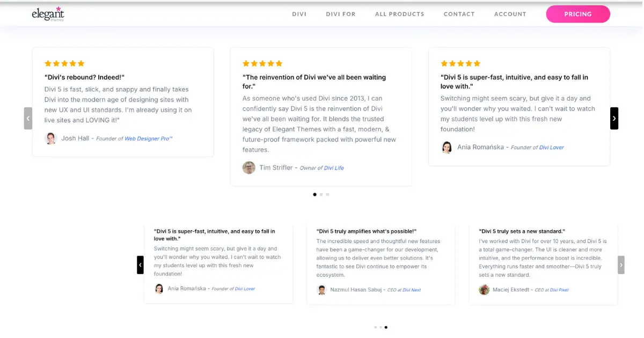
Task: Click previous arrow on bottom testimonial carousel
Action: [140, 265]
